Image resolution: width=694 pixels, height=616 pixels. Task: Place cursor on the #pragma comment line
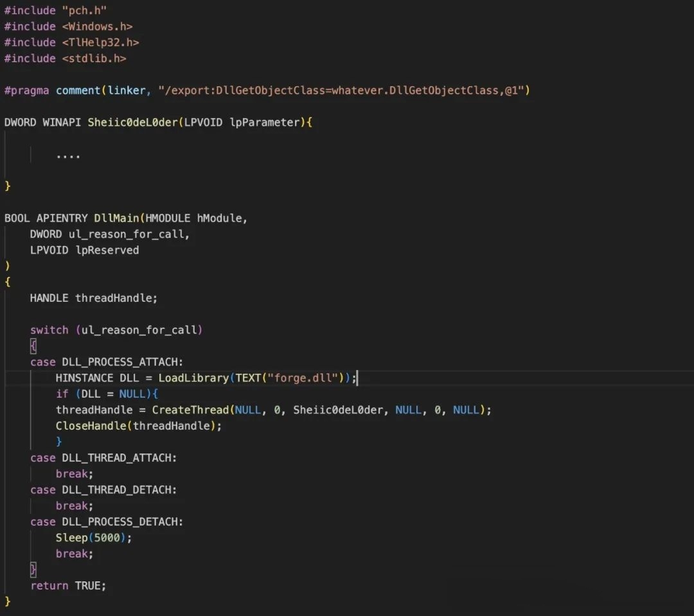tap(129, 91)
